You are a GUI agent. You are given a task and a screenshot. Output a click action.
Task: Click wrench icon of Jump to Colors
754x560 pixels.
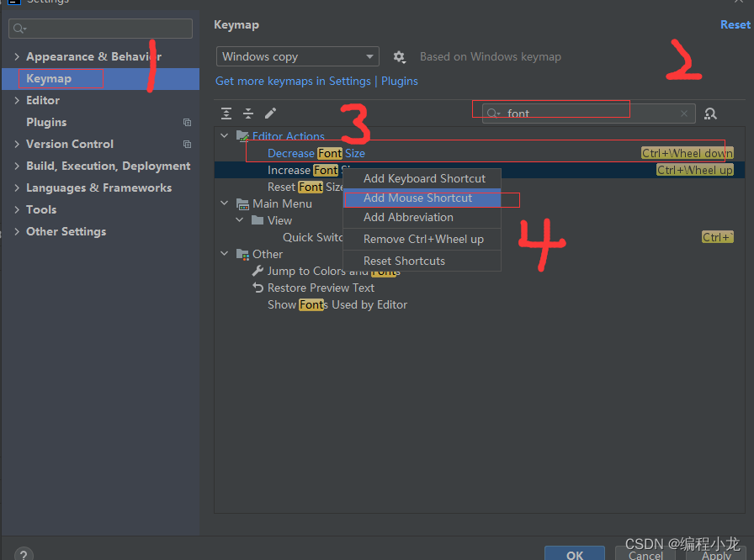click(x=258, y=271)
